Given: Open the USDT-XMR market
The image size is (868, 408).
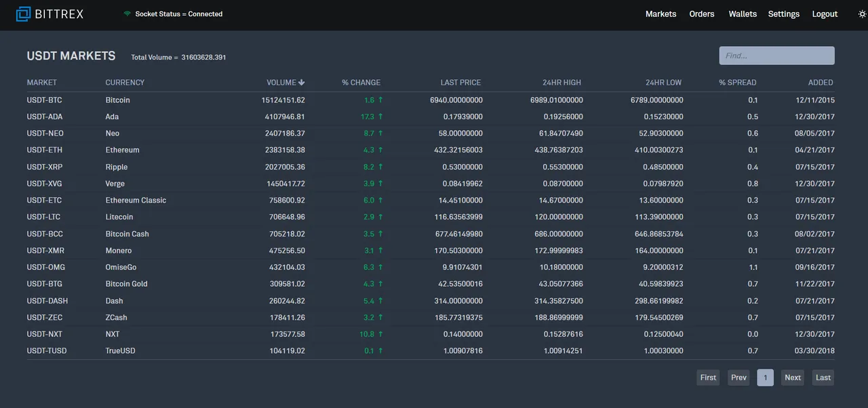Looking at the screenshot, I should pos(46,251).
